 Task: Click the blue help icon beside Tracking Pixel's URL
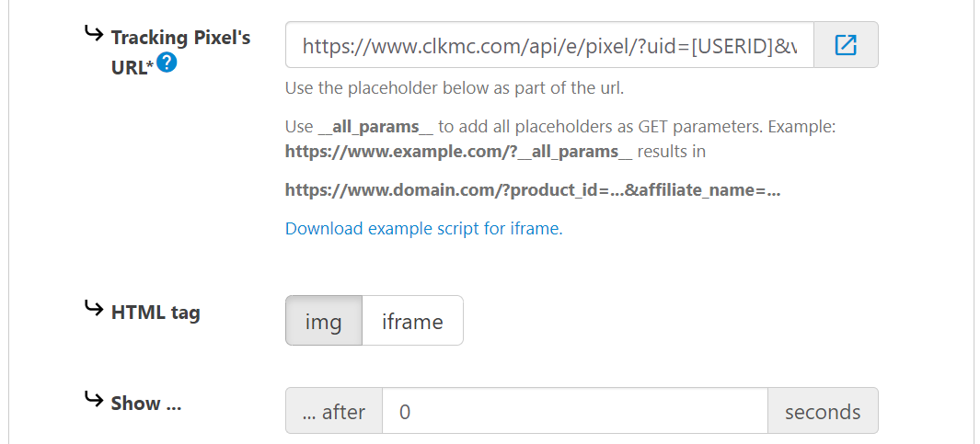(x=167, y=63)
